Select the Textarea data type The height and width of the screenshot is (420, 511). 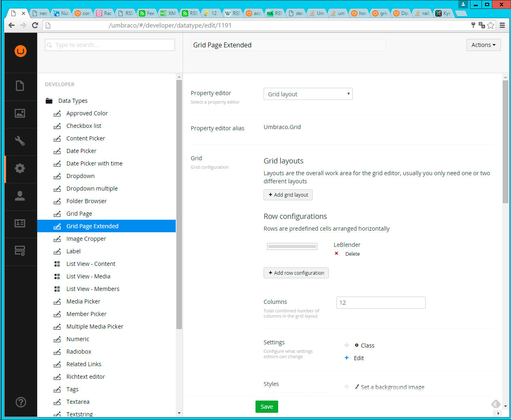pos(78,402)
